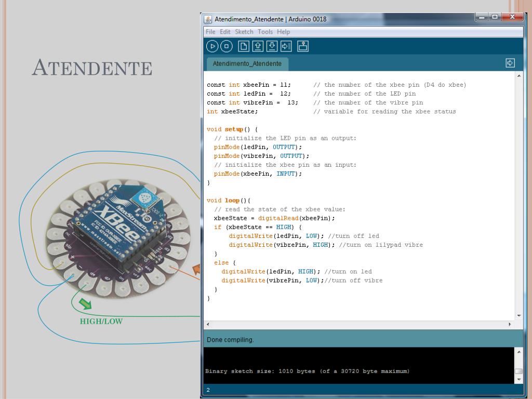Click the console scrollbar thumb
Viewport: 532px width, 399px height.
(519, 371)
